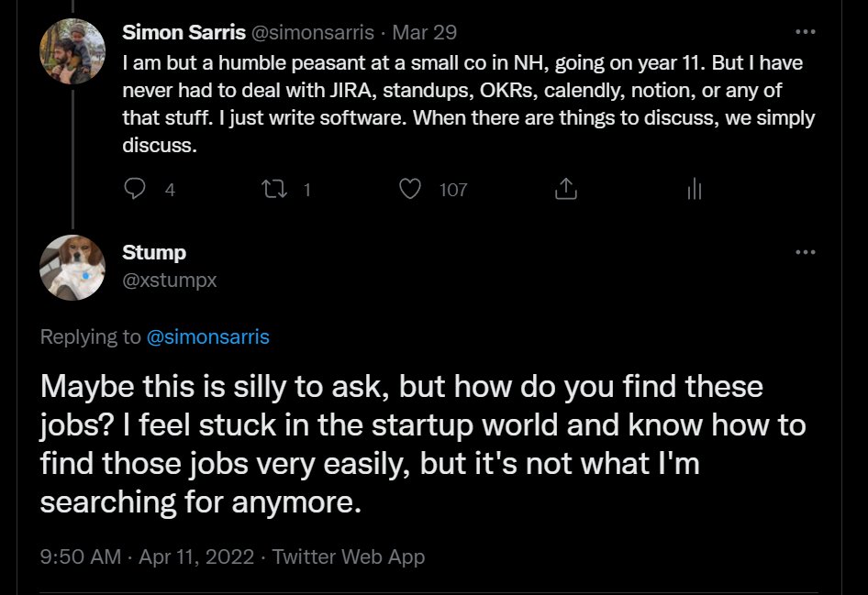Click the 107 likes count
Viewport: 868px width, 595px height.
coord(453,190)
